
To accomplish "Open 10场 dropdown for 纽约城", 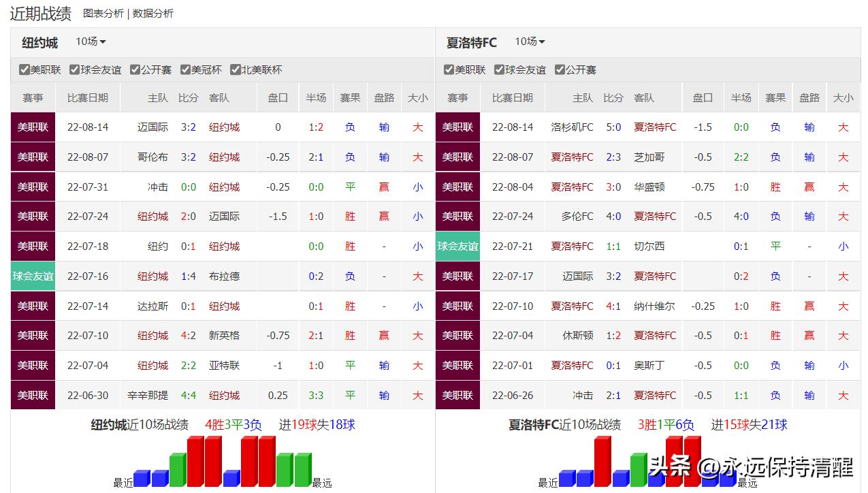I will pos(91,42).
